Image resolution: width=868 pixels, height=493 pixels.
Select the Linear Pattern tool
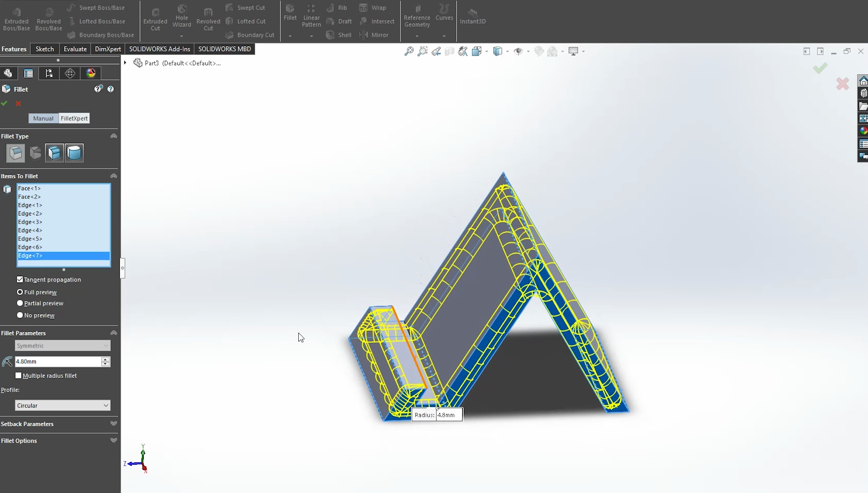coord(311,16)
